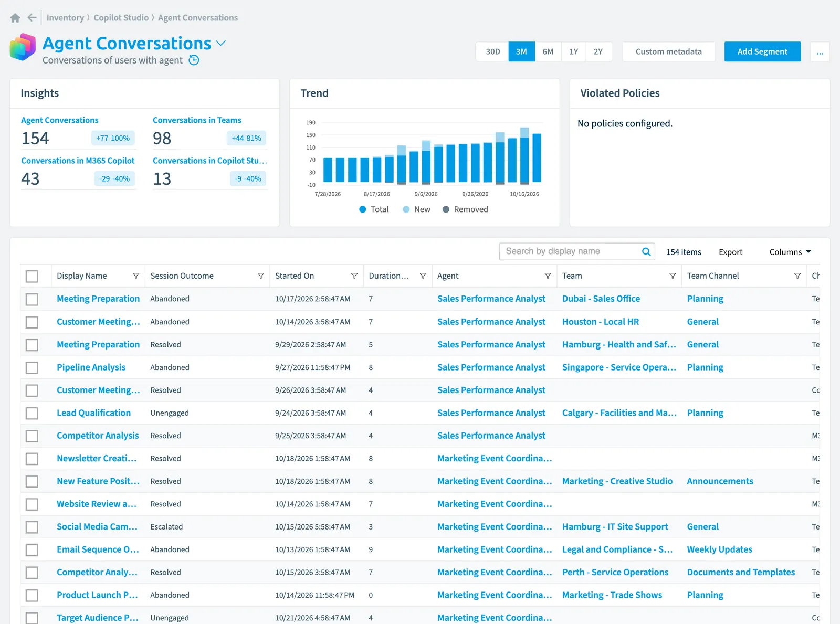Click Export
The width and height of the screenshot is (840, 624).
point(730,252)
